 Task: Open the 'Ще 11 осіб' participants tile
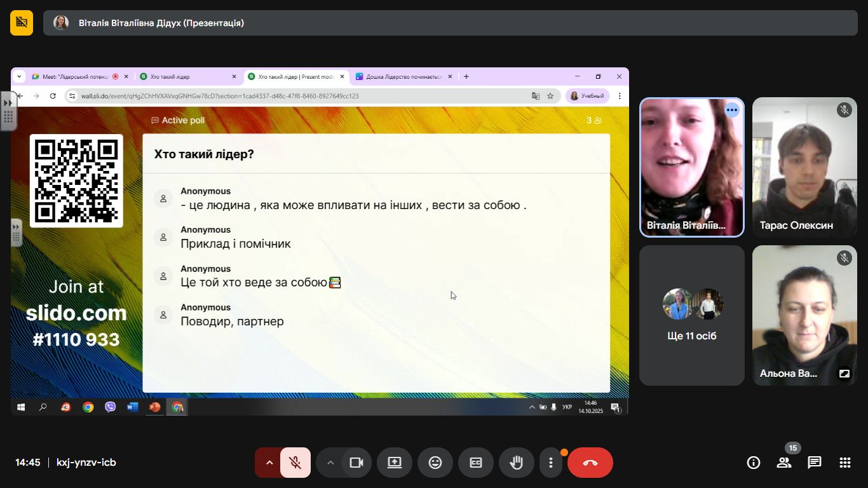coord(692,316)
